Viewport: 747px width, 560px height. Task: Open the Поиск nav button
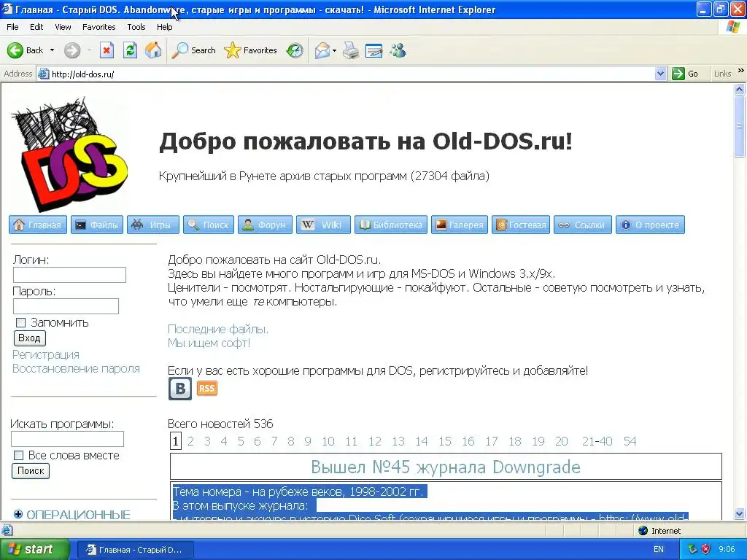pyautogui.click(x=209, y=225)
